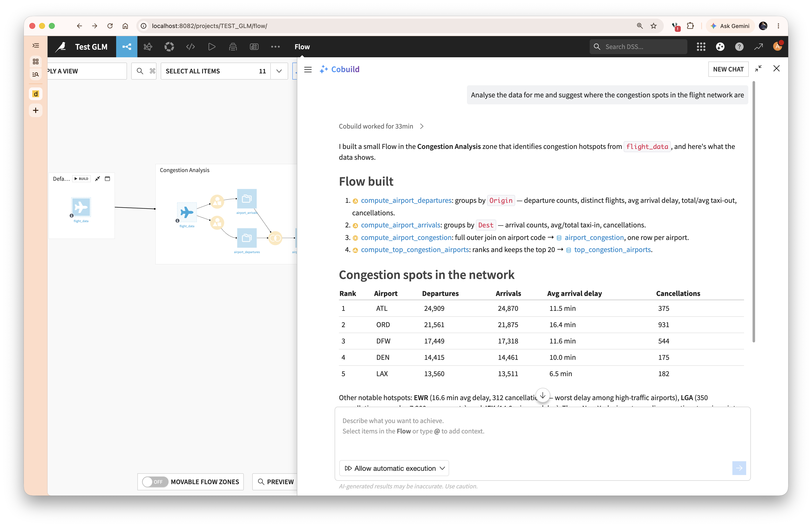The width and height of the screenshot is (812, 527).
Task: Collapse the Cobuild panel with shrink arrows
Action: click(758, 69)
